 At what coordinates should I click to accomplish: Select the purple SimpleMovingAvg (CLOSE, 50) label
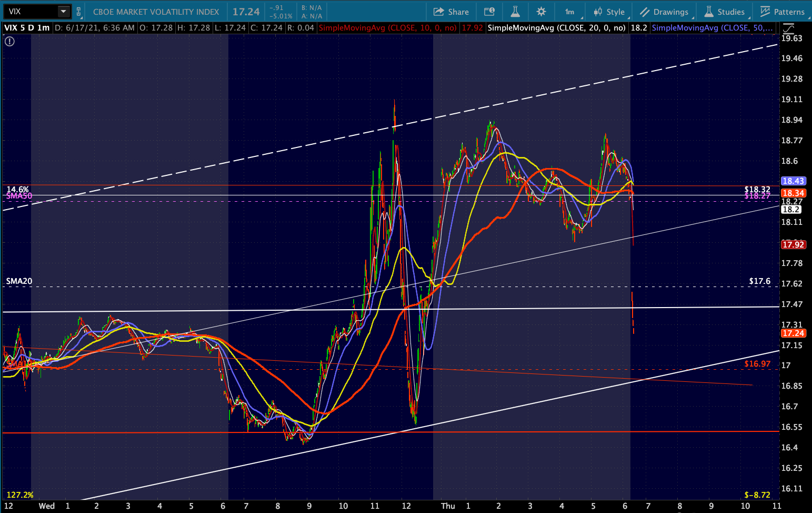[713, 28]
